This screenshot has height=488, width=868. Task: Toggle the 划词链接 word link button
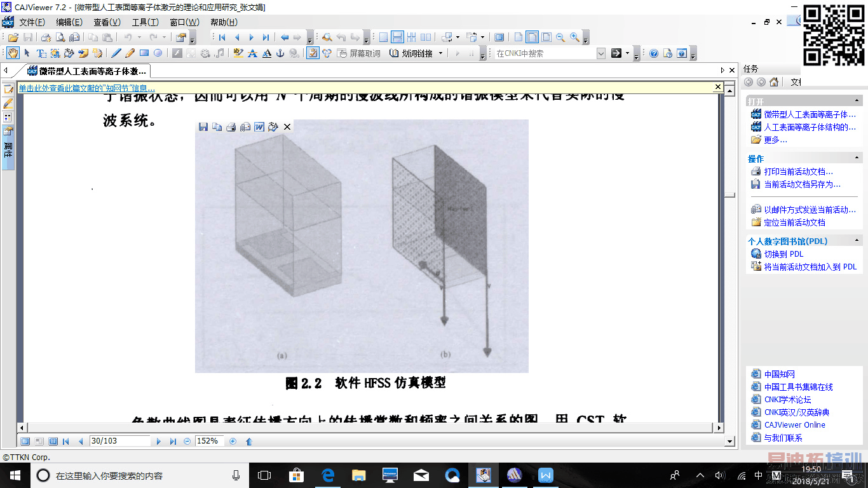tap(411, 53)
